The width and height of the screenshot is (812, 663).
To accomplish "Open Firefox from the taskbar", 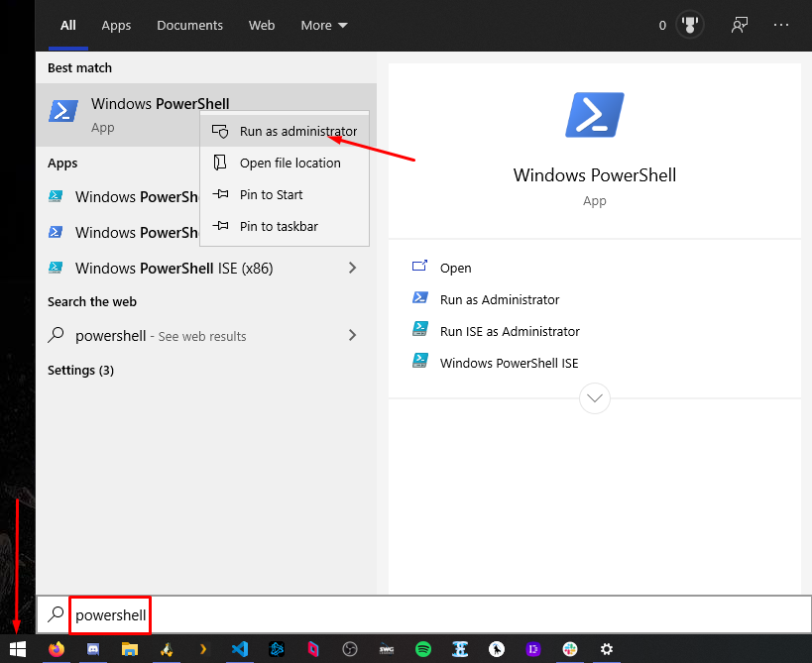I will tap(57, 649).
